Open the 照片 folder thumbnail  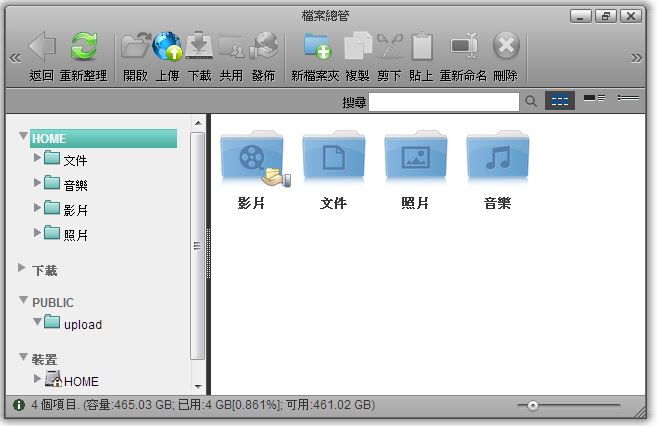tap(415, 162)
